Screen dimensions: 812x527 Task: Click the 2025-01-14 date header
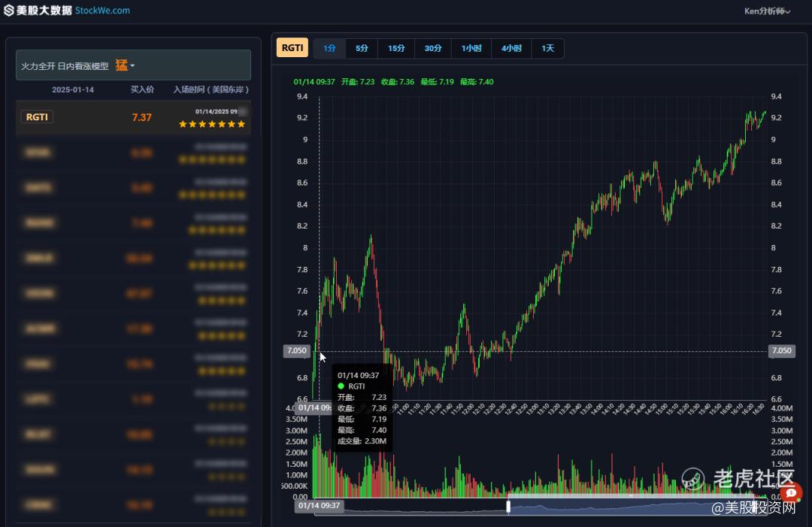coord(72,89)
